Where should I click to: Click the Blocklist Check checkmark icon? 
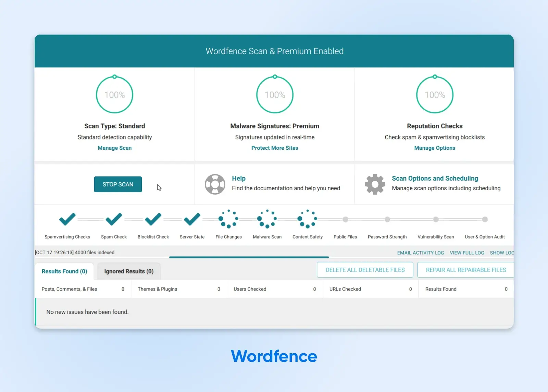tap(153, 219)
